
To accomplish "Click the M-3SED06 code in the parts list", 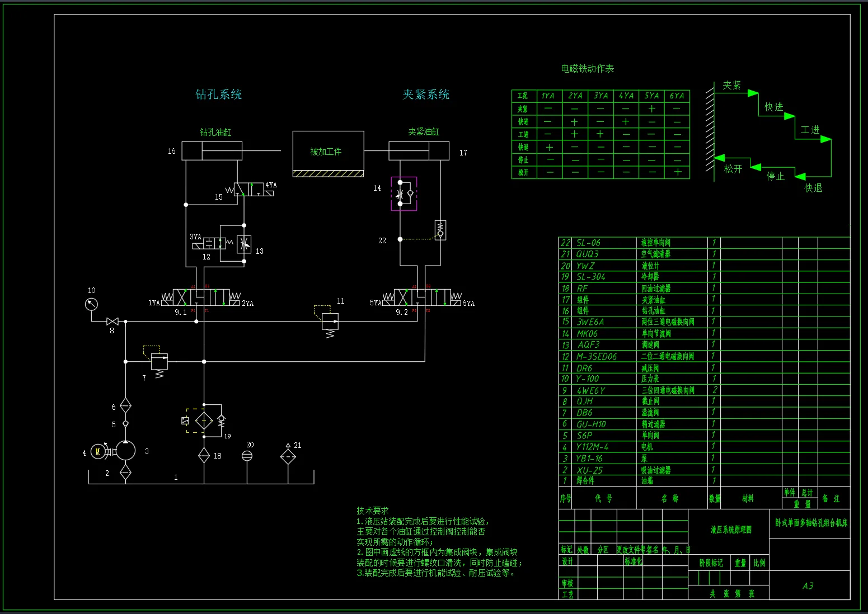I will tap(597, 356).
